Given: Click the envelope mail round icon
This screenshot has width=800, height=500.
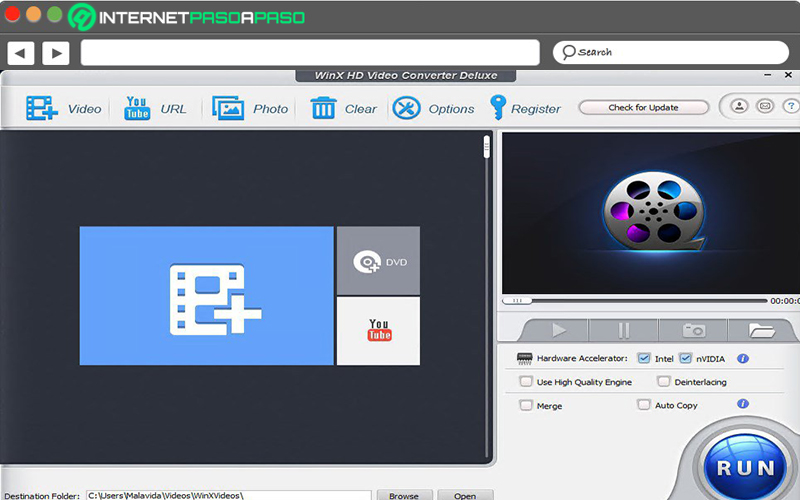Looking at the screenshot, I should (x=765, y=106).
